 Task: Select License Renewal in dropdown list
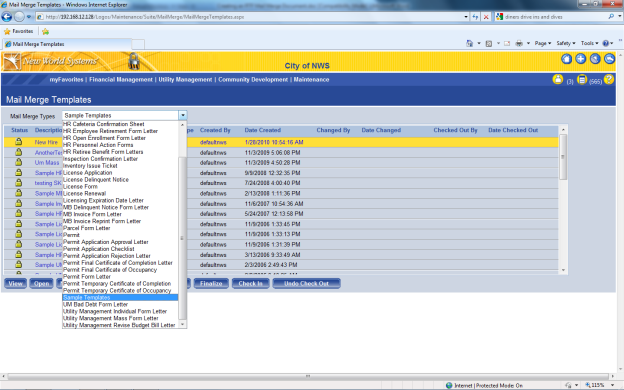tap(84, 193)
